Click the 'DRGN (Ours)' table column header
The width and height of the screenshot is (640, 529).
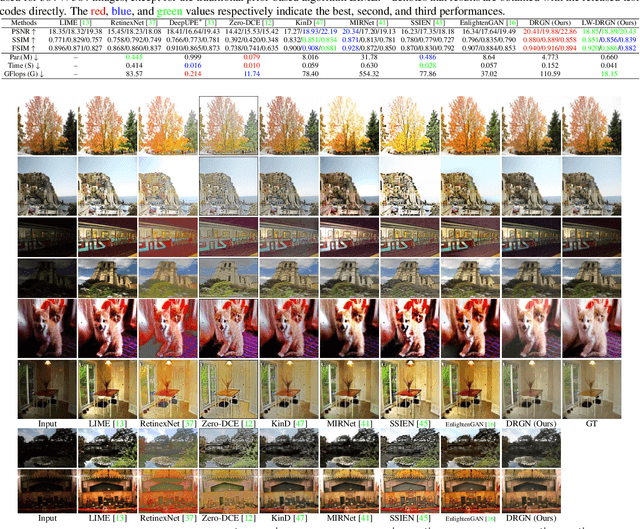point(550,22)
